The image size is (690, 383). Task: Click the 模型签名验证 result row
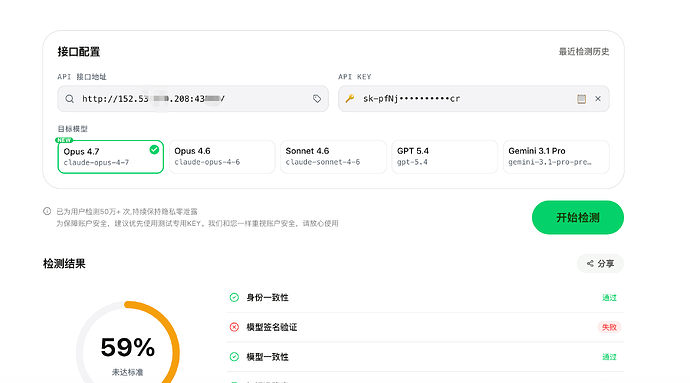pyautogui.click(x=426, y=327)
